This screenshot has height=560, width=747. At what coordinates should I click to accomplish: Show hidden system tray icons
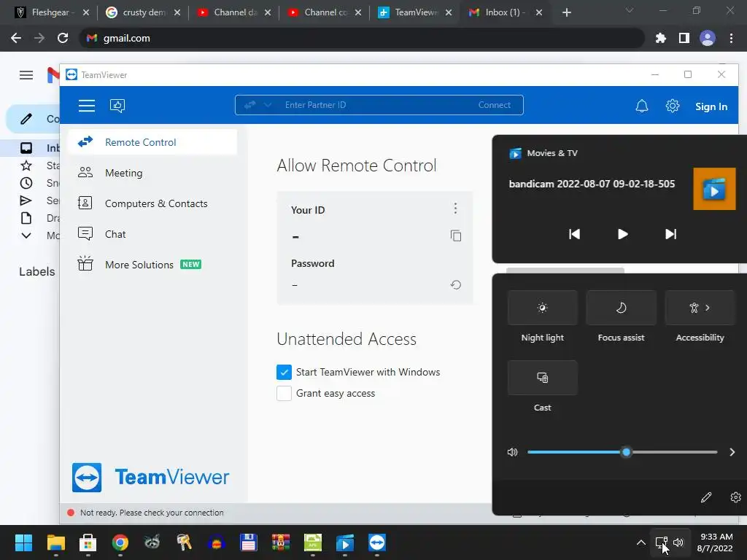(x=640, y=542)
